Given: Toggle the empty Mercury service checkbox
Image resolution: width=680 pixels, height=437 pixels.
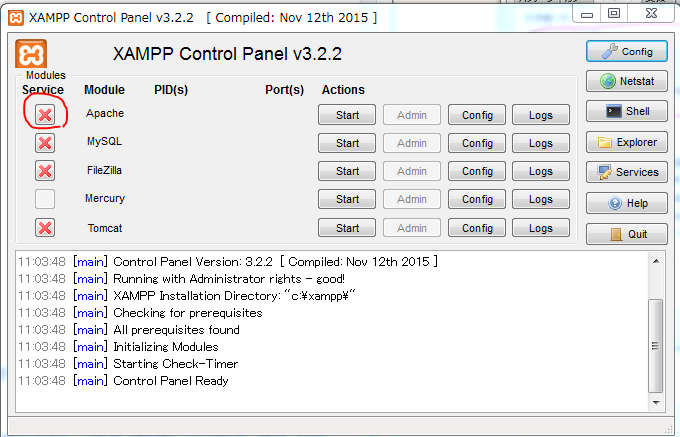Looking at the screenshot, I should pyautogui.click(x=45, y=199).
